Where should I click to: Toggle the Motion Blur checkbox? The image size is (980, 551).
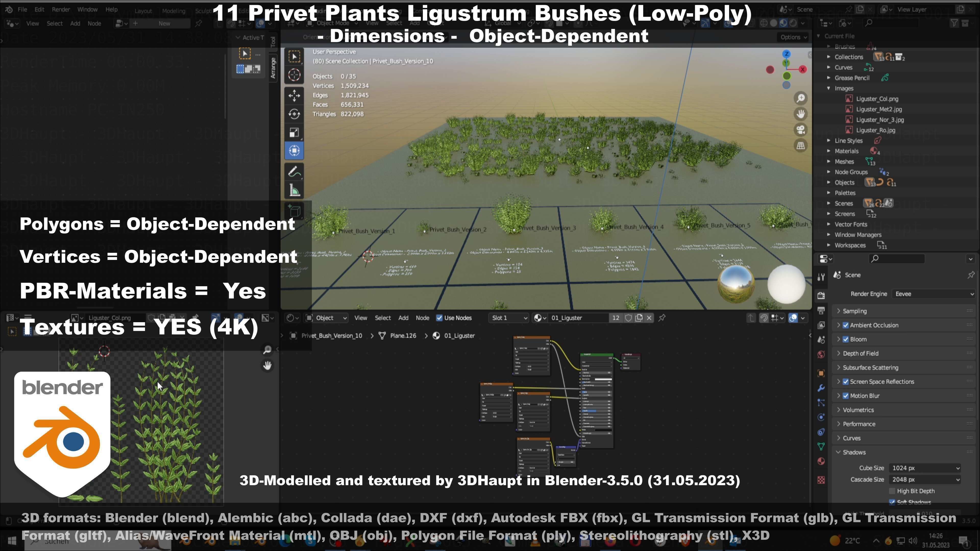point(846,396)
